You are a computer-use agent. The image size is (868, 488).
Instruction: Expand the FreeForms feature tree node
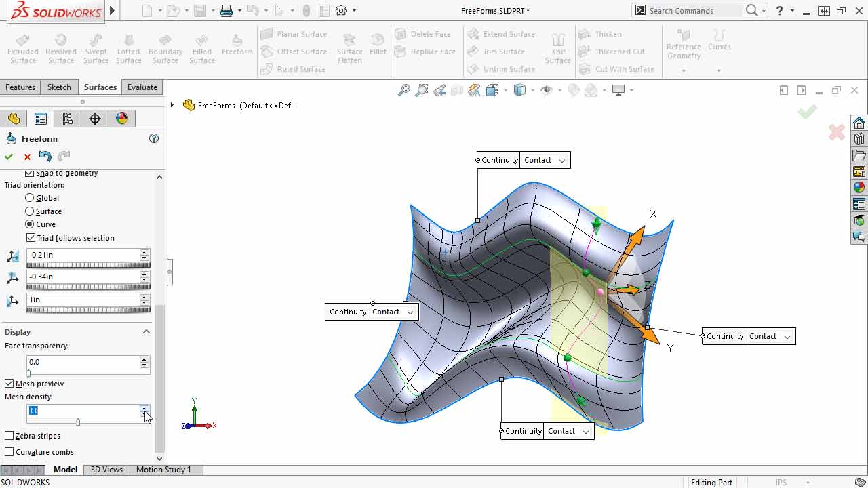(x=172, y=105)
